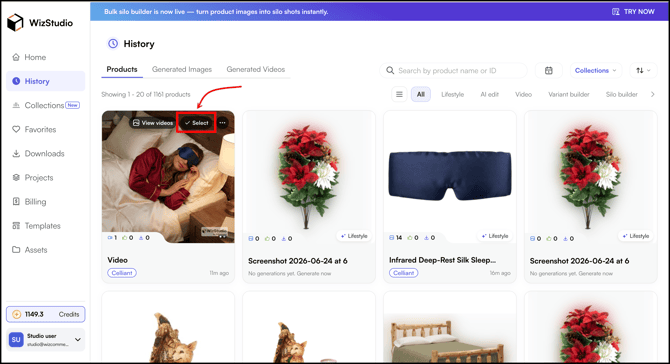Click the 1149.3 Credits button
The height and width of the screenshot is (364, 670).
[45, 314]
